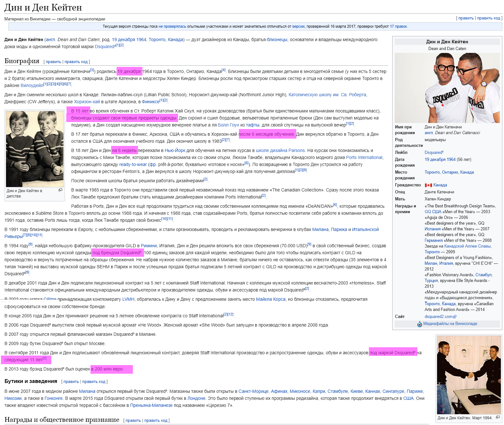Viewport: 504px width, 425px height.
Task: Click the enlarge icon under the childhood photo
Action: pos(60,190)
